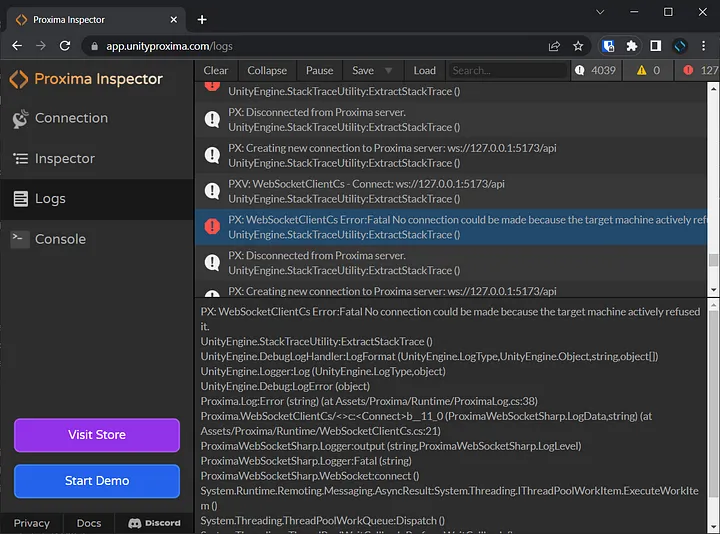Click the Console terminal icon
Image resolution: width=720 pixels, height=534 pixels.
[x=20, y=239]
